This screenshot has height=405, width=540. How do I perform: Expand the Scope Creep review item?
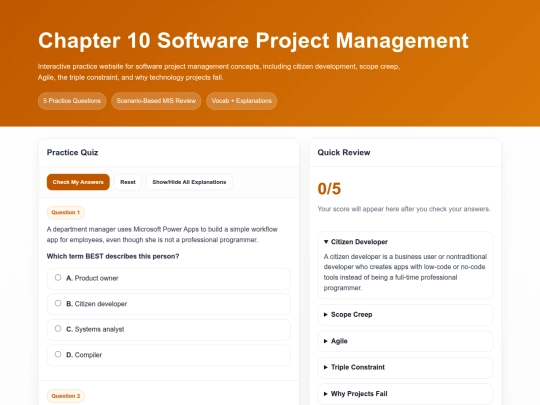point(405,314)
